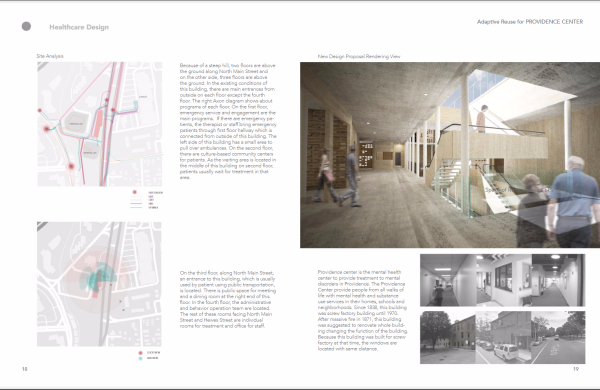Click page number 19
The image size is (600, 390).
pyautogui.click(x=576, y=369)
